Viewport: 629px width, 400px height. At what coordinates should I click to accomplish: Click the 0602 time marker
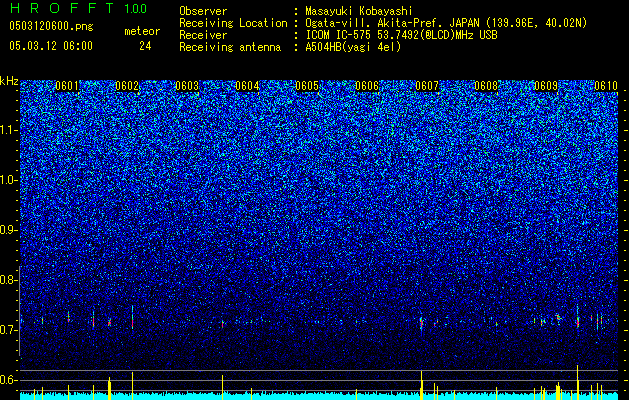tap(127, 86)
